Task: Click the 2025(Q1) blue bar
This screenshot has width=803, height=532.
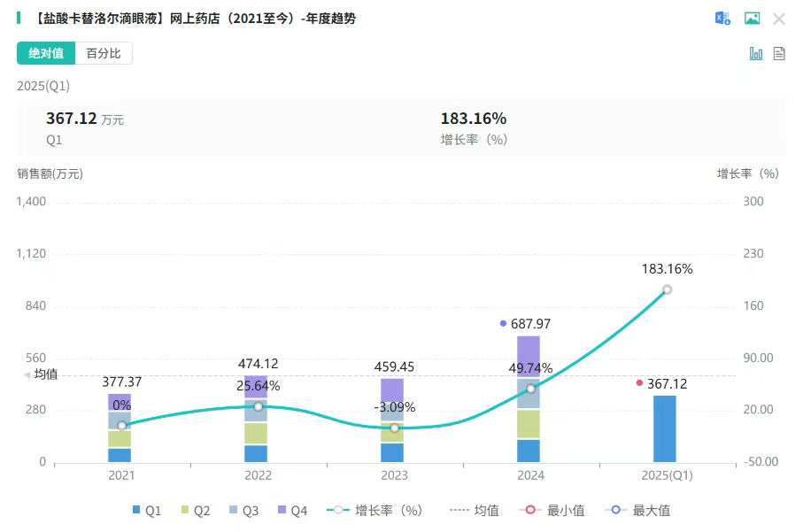Action: click(x=664, y=428)
